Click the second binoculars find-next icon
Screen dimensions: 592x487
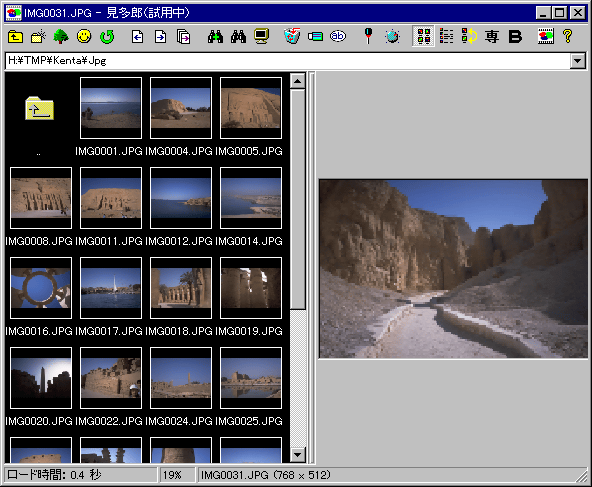coord(238,37)
